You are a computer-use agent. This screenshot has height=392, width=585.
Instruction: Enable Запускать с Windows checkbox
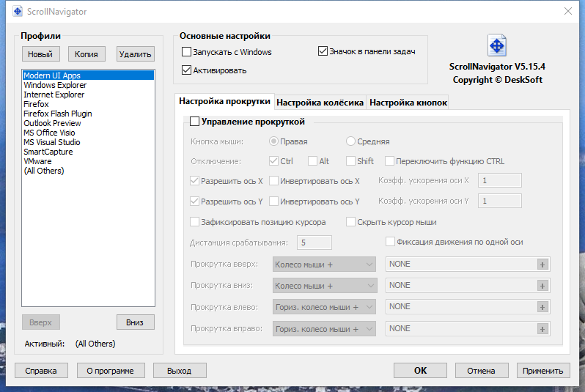(186, 51)
